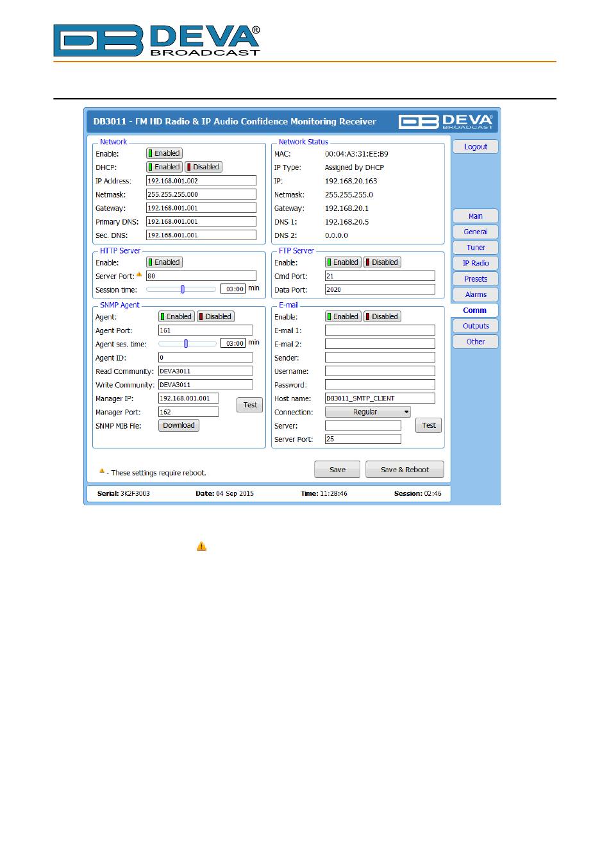The image size is (609, 868).
Task: Click the Agent session time value box
Action: (233, 343)
